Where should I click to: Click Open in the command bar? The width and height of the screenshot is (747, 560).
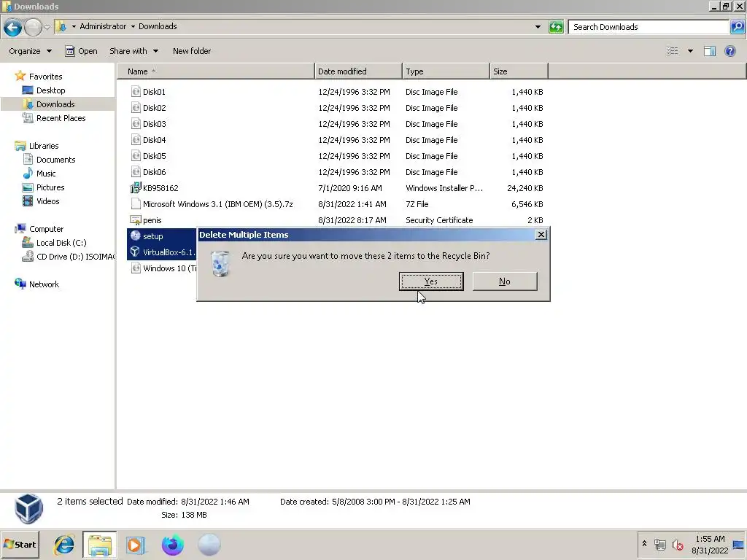pos(81,51)
